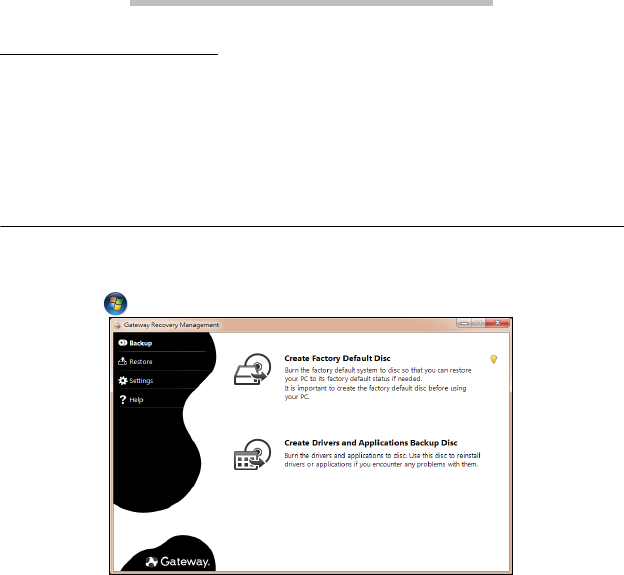Click the Help question mark icon
The width and height of the screenshot is (624, 575).
click(123, 400)
